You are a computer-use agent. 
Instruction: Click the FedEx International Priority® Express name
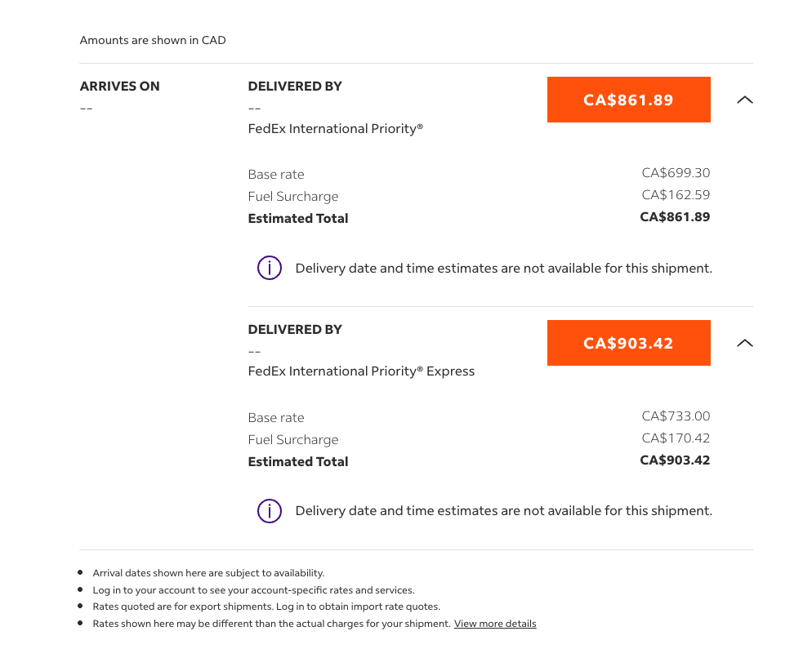pyautogui.click(x=361, y=371)
